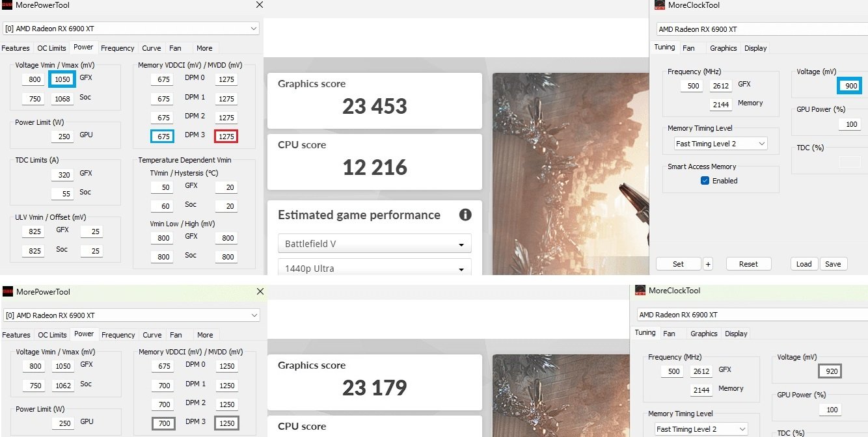Viewport: 868px width, 437px height.
Task: Click the Reset button in MoreClockTool
Action: 748,264
